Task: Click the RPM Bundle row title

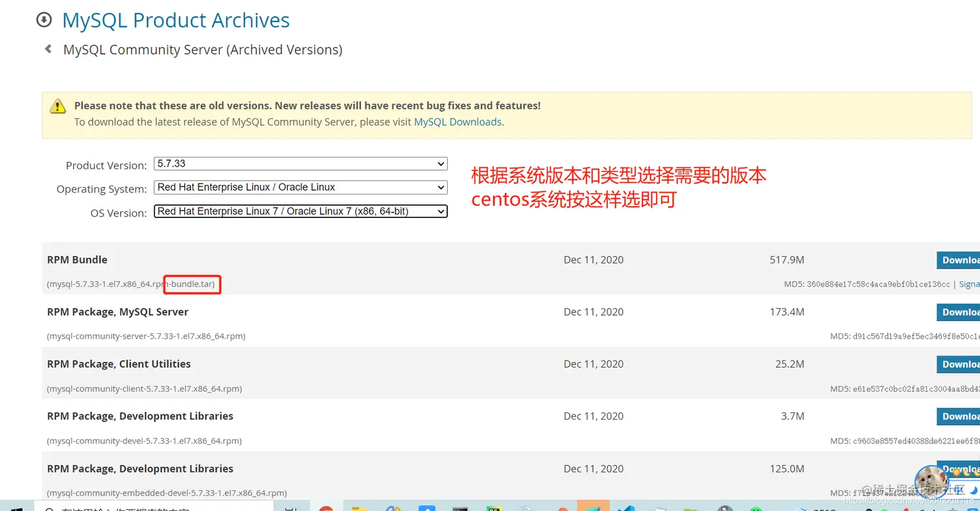Action: pyautogui.click(x=77, y=259)
